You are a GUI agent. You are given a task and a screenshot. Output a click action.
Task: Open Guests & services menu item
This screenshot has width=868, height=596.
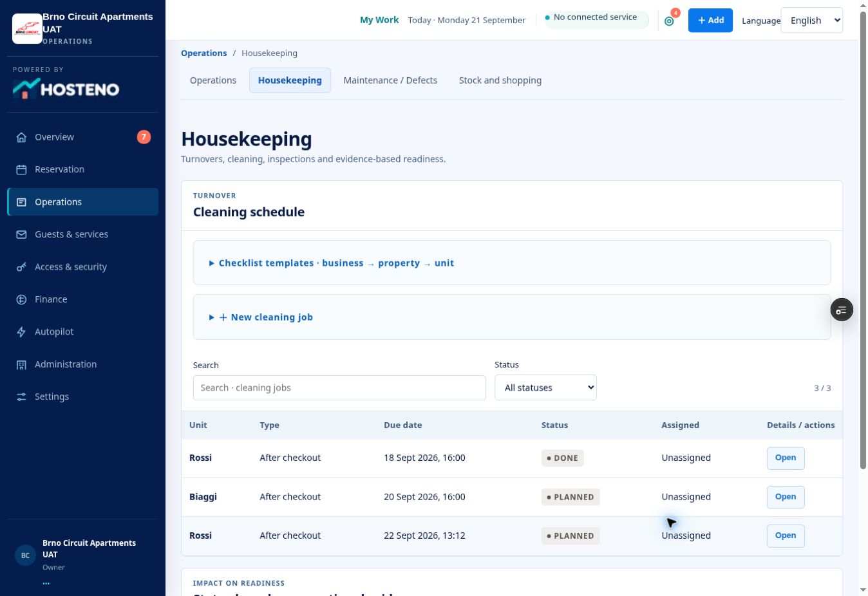coord(82,234)
